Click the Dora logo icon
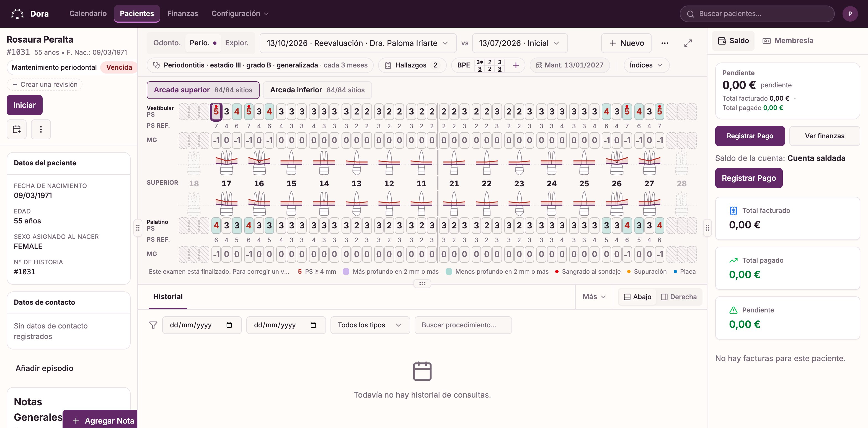Viewport: 868px width, 428px height. 17,14
